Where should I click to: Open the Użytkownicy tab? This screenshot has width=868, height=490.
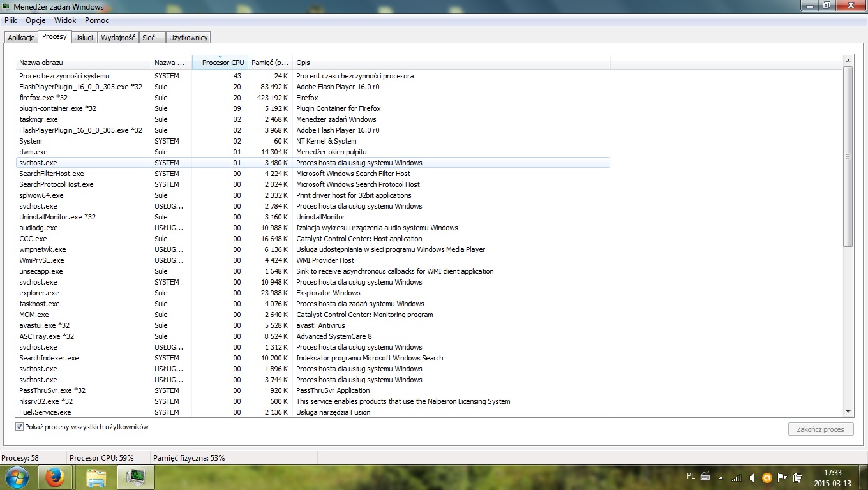[188, 38]
